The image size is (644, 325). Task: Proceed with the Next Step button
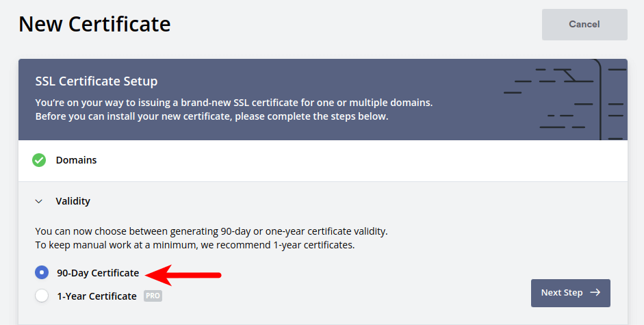coord(570,293)
